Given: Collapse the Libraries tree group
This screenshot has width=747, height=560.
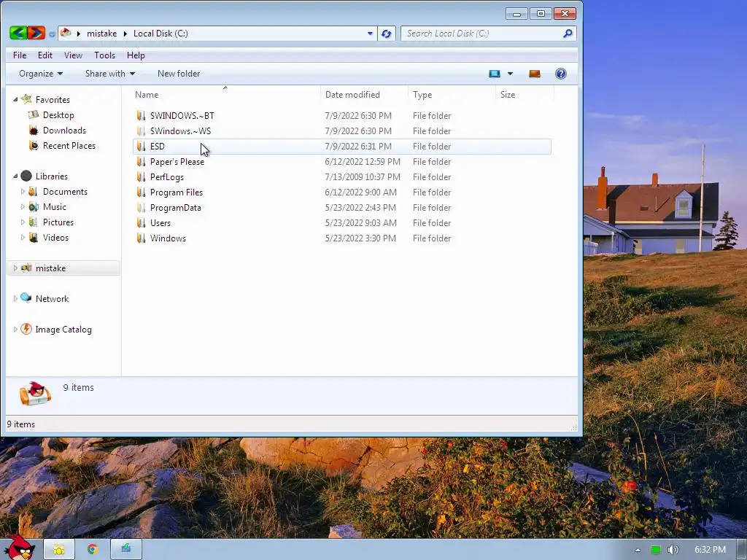Looking at the screenshot, I should point(15,176).
